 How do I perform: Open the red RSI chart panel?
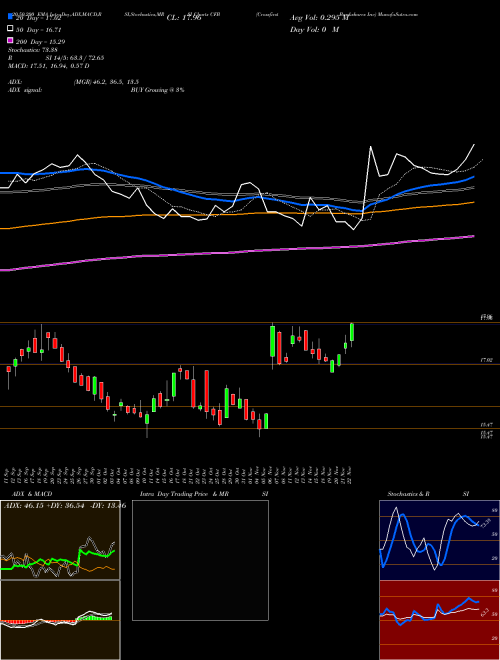coord(439,620)
